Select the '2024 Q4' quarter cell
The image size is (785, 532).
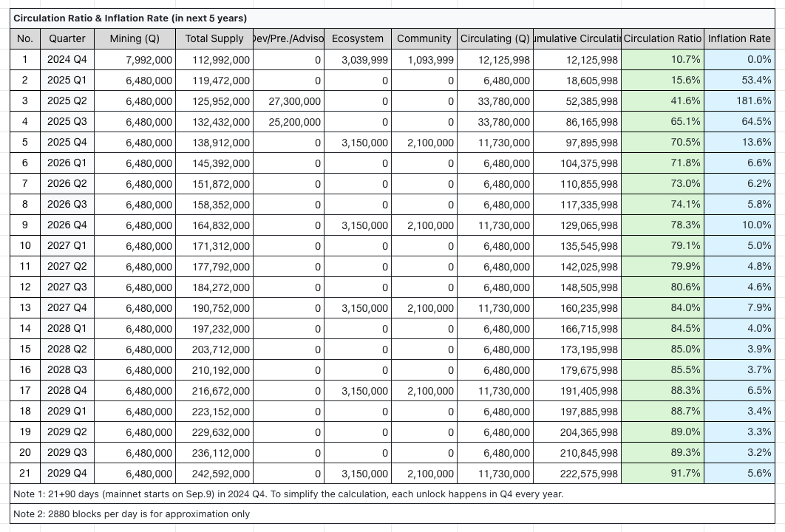point(67,60)
